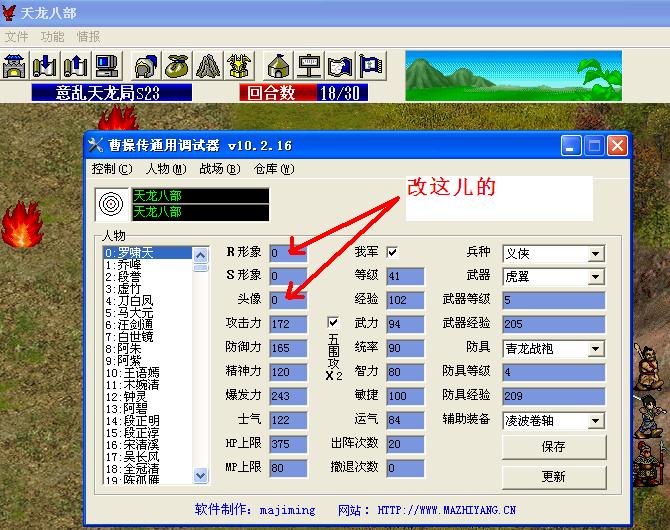Open the 仓库 menu in debugger

[x=272, y=169]
